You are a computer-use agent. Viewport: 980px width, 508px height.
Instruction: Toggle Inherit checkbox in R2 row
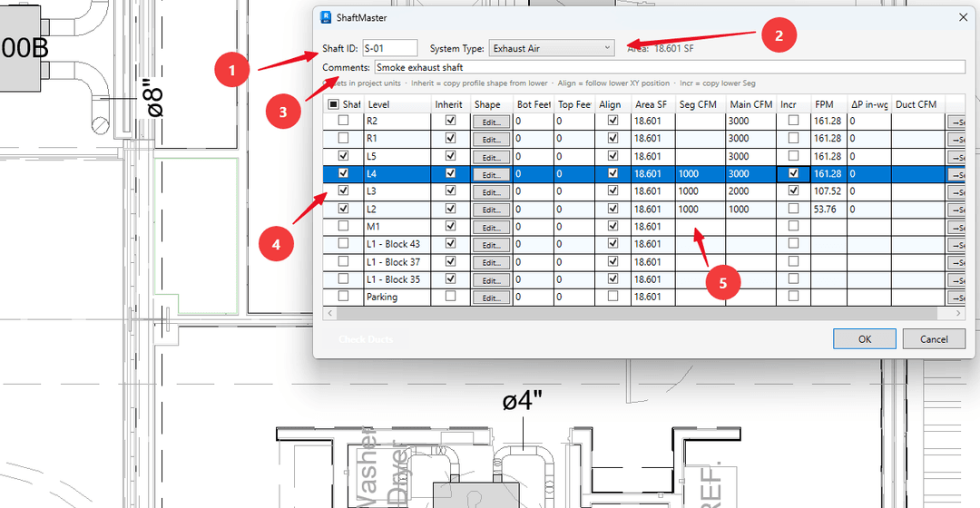pyautogui.click(x=450, y=121)
